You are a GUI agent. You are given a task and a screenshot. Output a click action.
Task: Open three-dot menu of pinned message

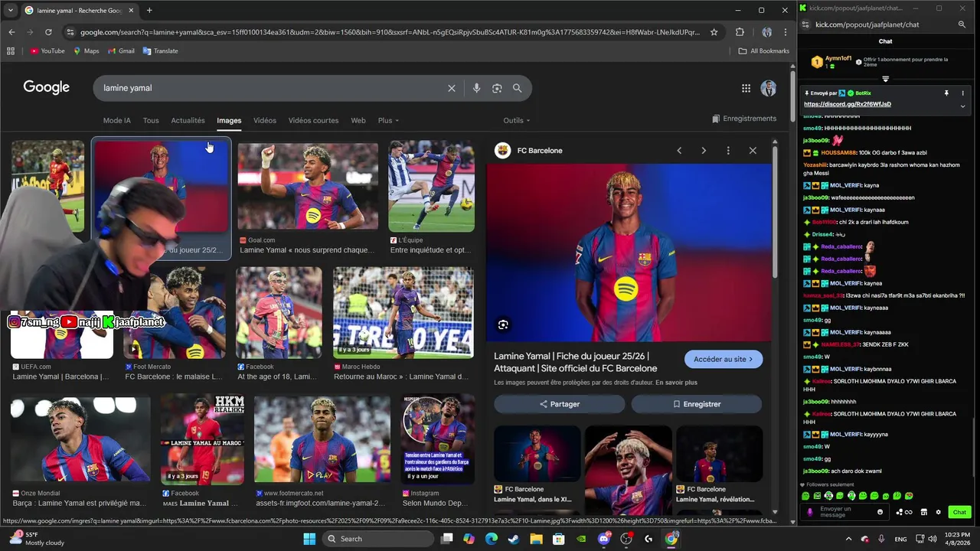[962, 93]
